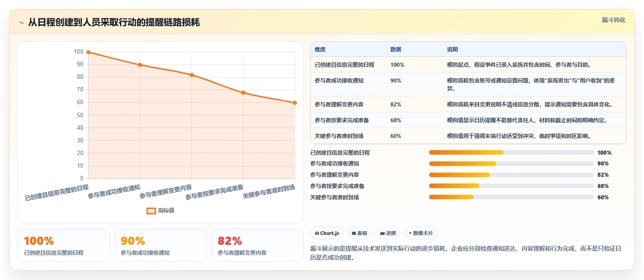
Task: Click the y-axis value 50 on the chart
Action: [80, 115]
